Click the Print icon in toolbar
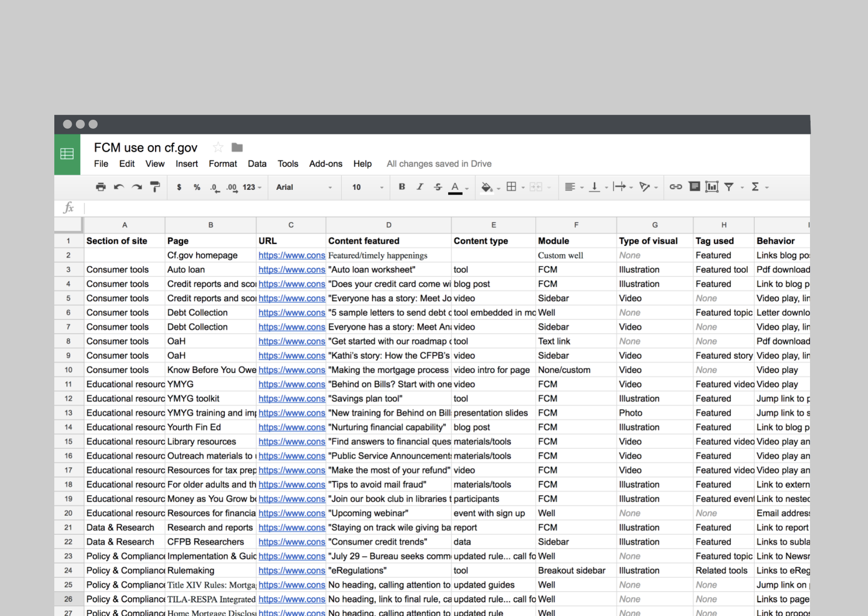The height and width of the screenshot is (616, 868). [x=101, y=187]
